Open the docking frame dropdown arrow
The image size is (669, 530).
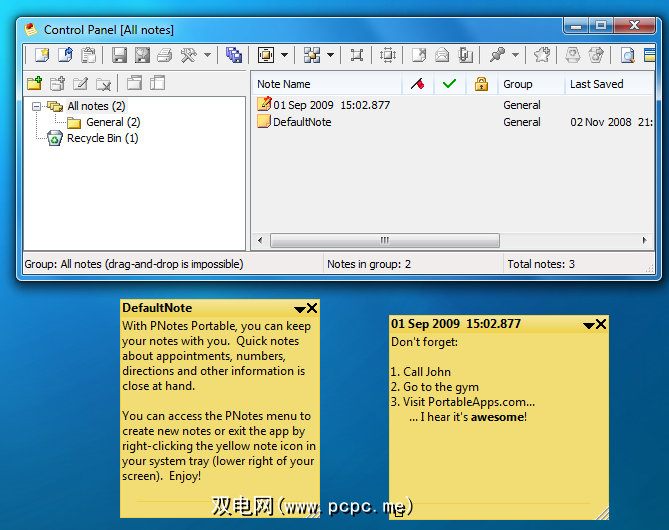[x=285, y=55]
